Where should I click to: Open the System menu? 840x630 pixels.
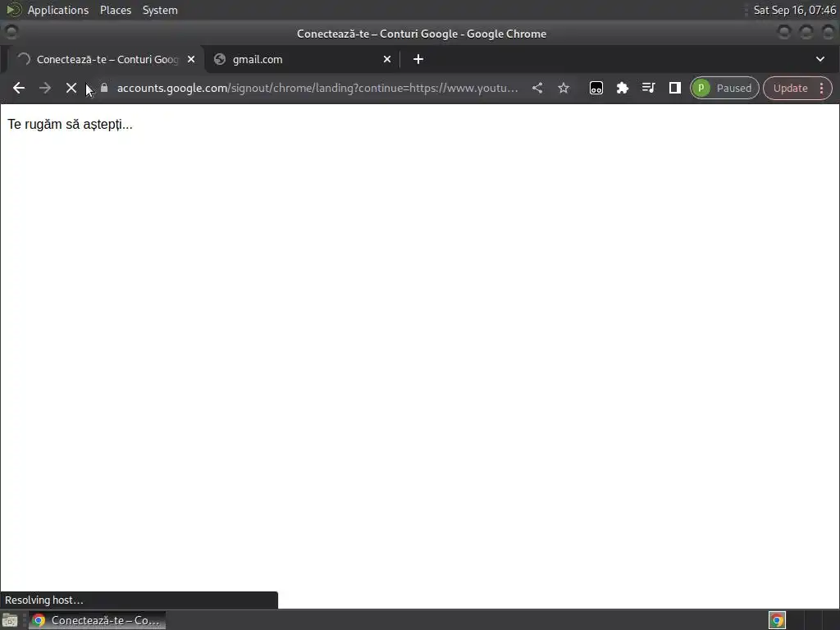pos(160,10)
